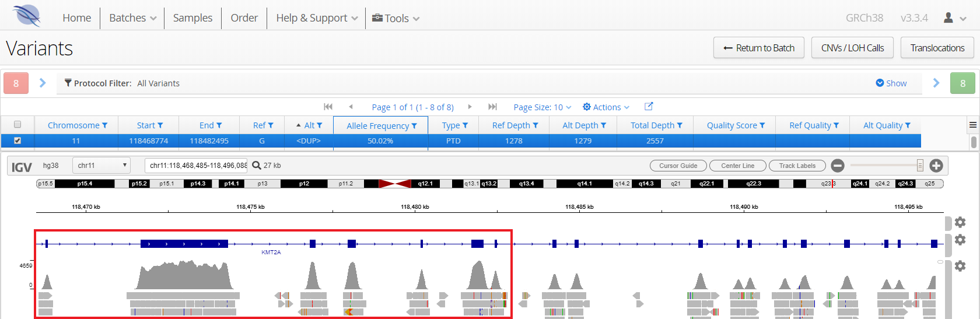Filter the Chromosome column
The image size is (980, 319).
(x=105, y=125)
